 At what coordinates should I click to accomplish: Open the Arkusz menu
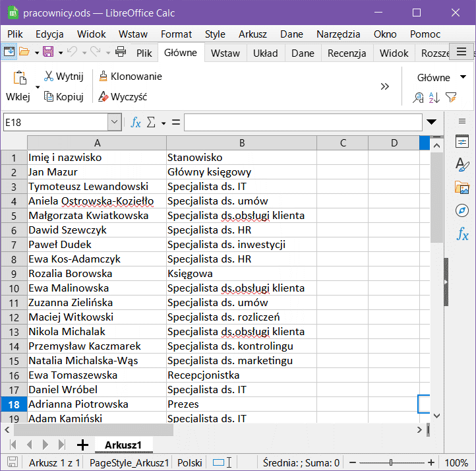(253, 34)
